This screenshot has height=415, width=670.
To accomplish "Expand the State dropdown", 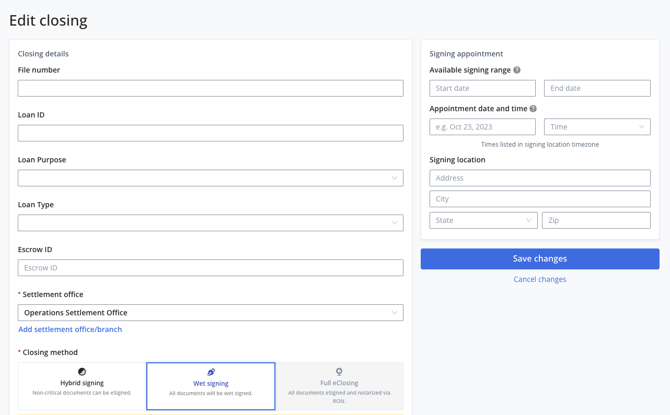I will [483, 220].
